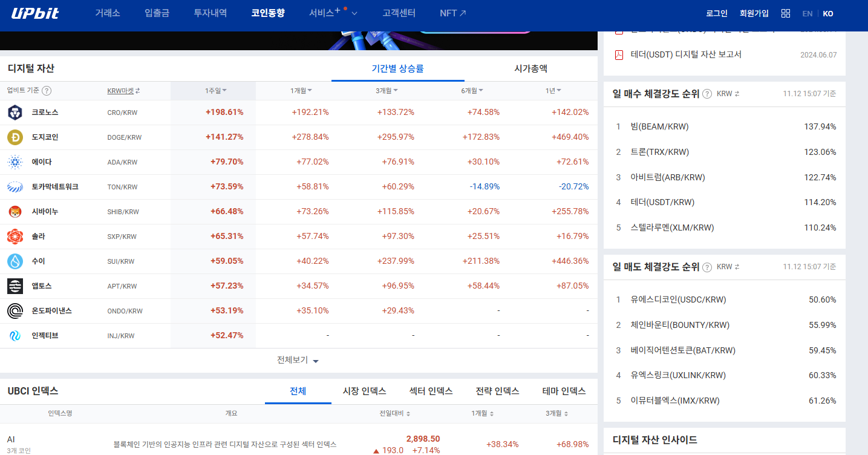This screenshot has height=455, width=868.
Task: Click the 회원가입 link
Action: click(754, 13)
